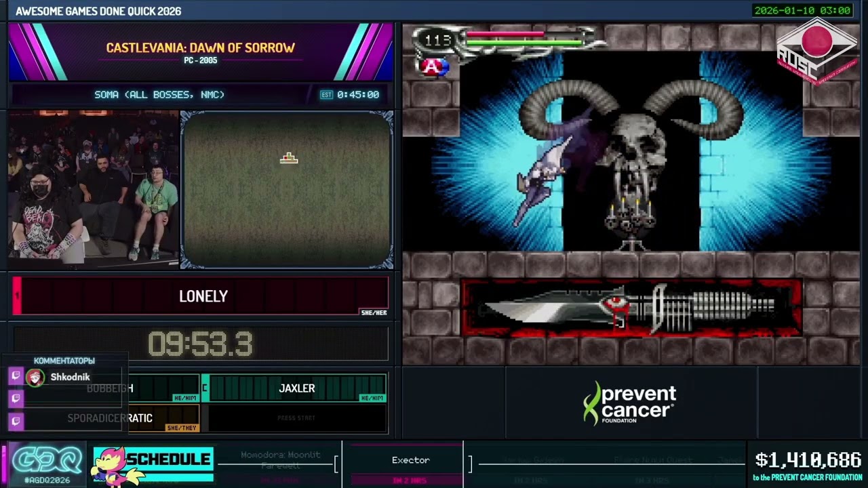
Task: Click the Castlevania: Dawn of Sorrow title
Action: click(200, 47)
